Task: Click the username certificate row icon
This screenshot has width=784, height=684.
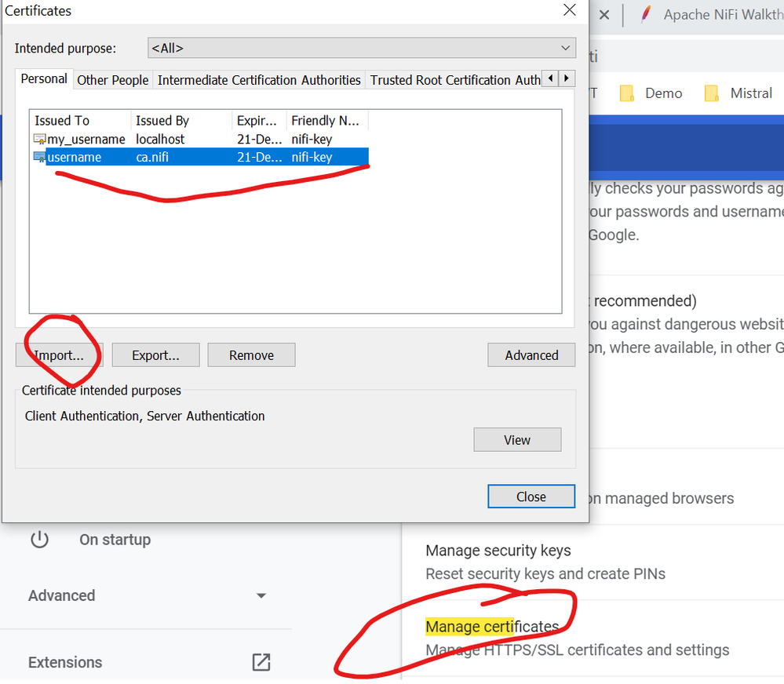Action: (x=39, y=157)
